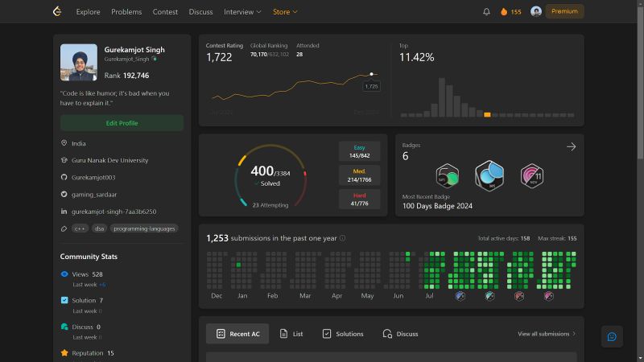
Task: Click the Solution checkmark icon in Community Stats
Action: coord(64,300)
